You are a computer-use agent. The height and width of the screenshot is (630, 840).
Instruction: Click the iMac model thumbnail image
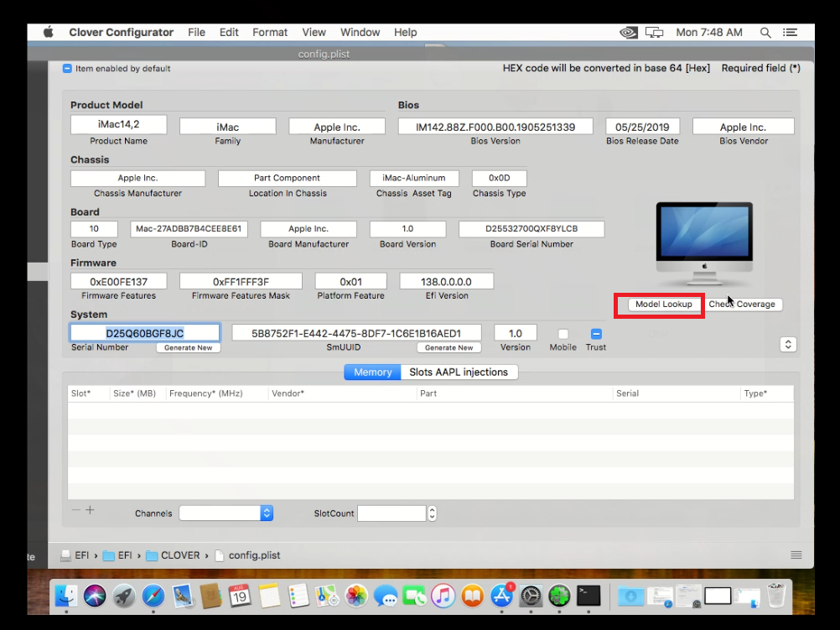pyautogui.click(x=704, y=244)
